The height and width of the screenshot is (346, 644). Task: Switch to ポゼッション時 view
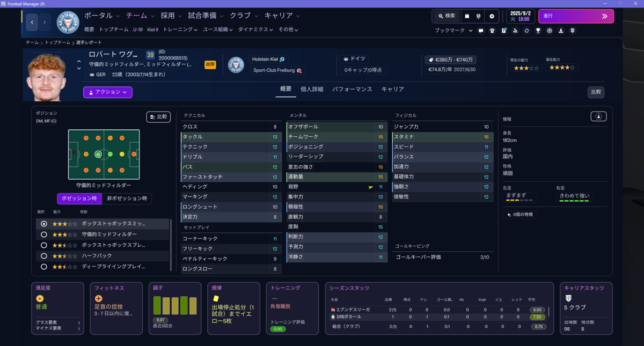click(79, 198)
